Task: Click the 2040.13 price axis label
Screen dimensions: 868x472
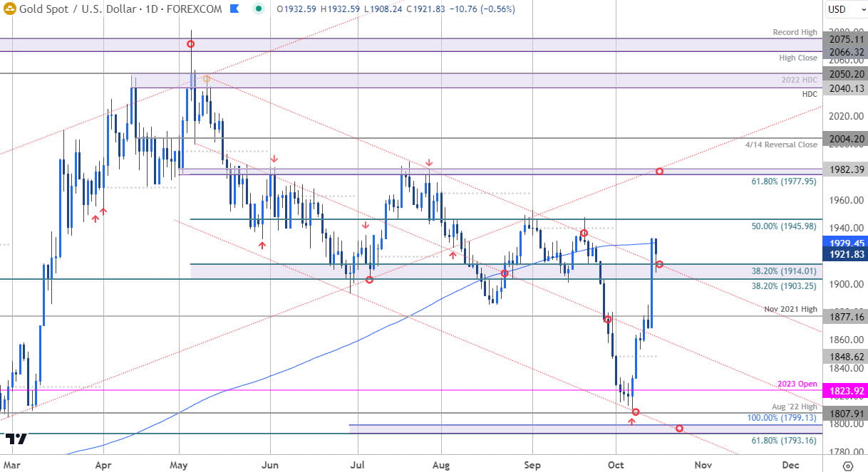Action: pyautogui.click(x=844, y=88)
